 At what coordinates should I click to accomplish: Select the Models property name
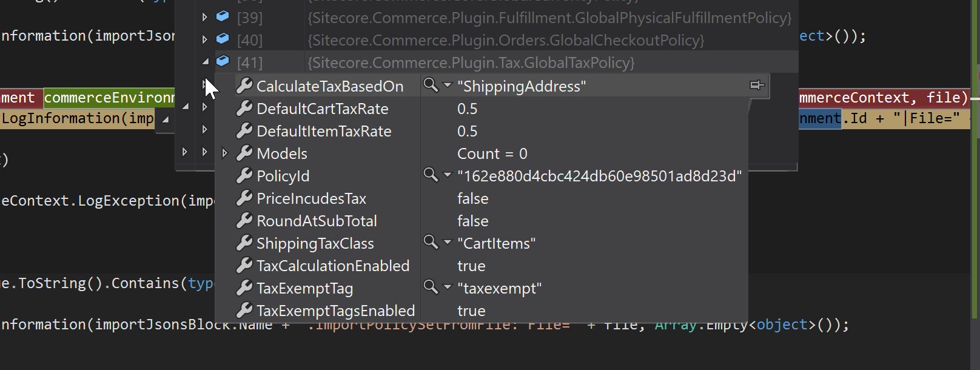click(x=282, y=153)
